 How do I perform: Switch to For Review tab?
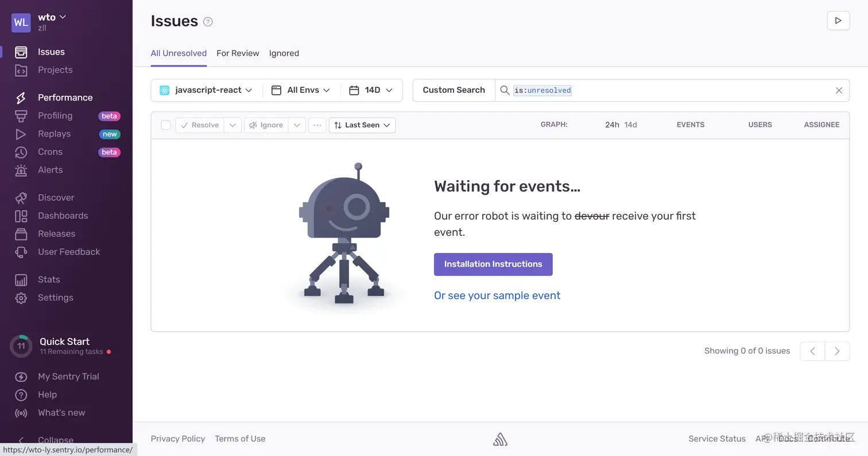click(x=238, y=53)
